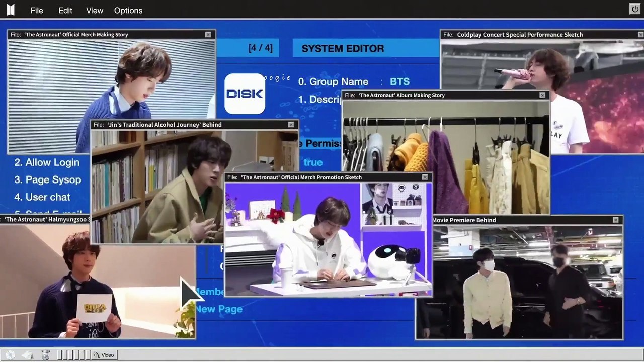644x362 pixels.
Task: Click the logo icon in the menu bar
Action: point(11,10)
